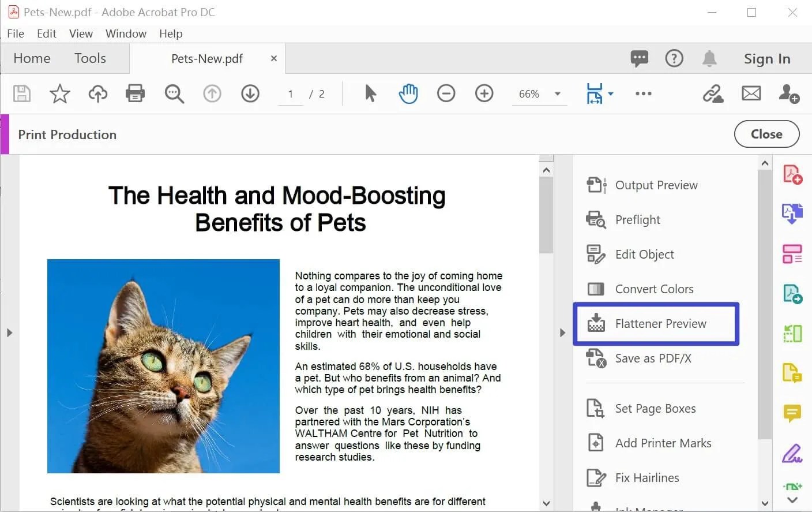The height and width of the screenshot is (512, 812).
Task: Switch to the Selection arrow tool
Action: click(370, 94)
